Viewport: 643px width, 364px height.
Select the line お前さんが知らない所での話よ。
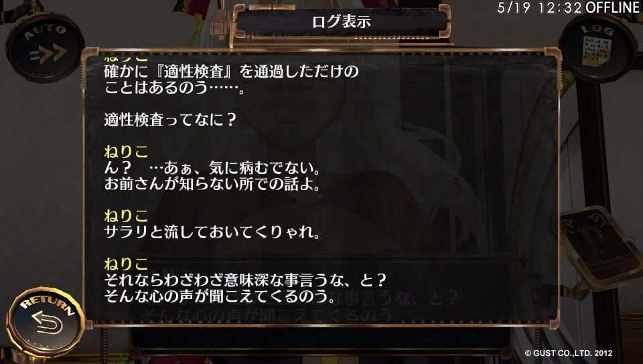click(212, 184)
